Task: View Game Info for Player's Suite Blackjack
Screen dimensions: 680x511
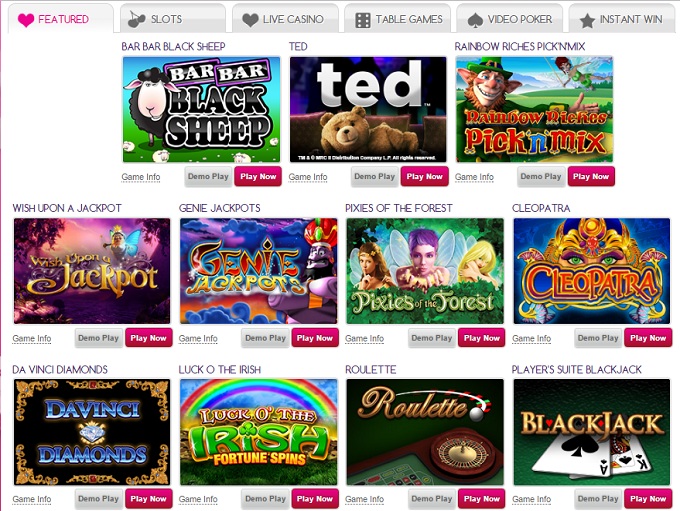Action: point(531,499)
